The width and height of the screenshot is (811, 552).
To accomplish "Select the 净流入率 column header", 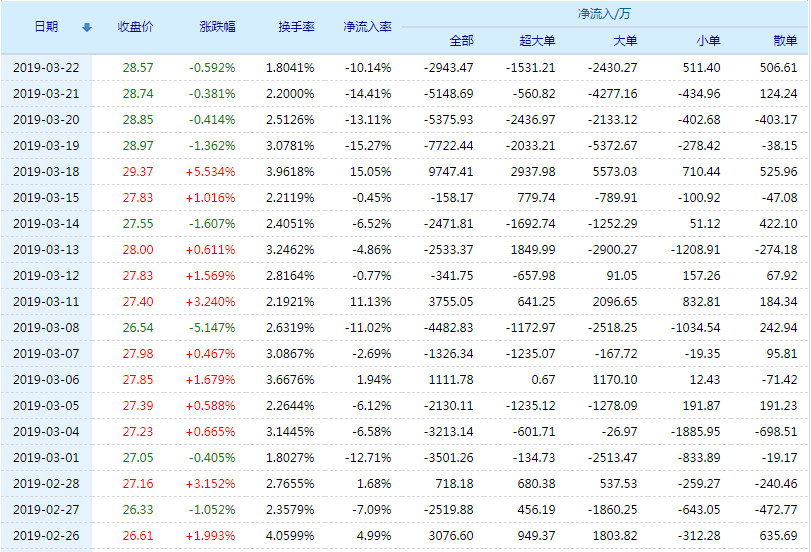I will (366, 27).
